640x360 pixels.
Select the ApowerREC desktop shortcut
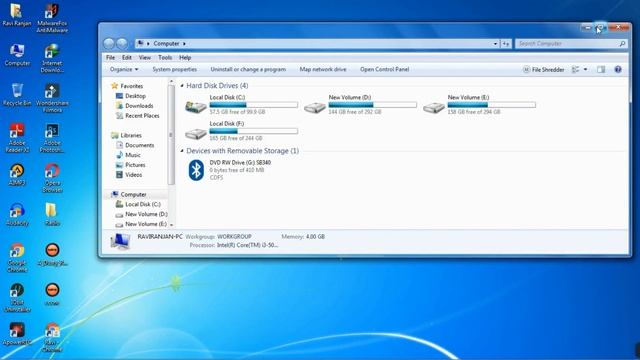pyautogui.click(x=17, y=334)
